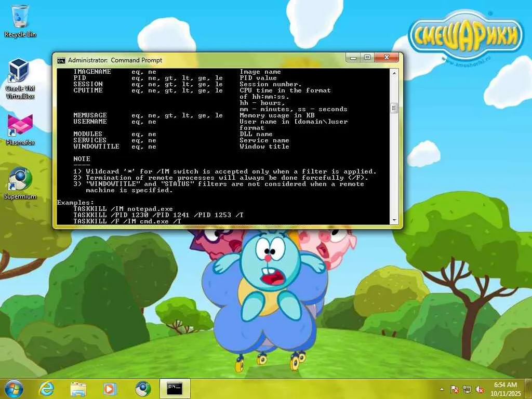Open the clock showing 6:54 AM
The image size is (532, 399).
(506, 389)
